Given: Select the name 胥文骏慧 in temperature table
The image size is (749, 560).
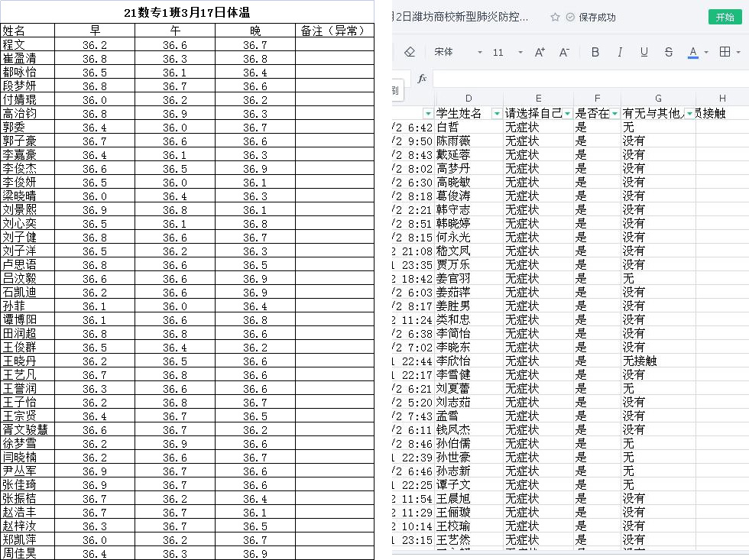Looking at the screenshot, I should click(x=28, y=430).
